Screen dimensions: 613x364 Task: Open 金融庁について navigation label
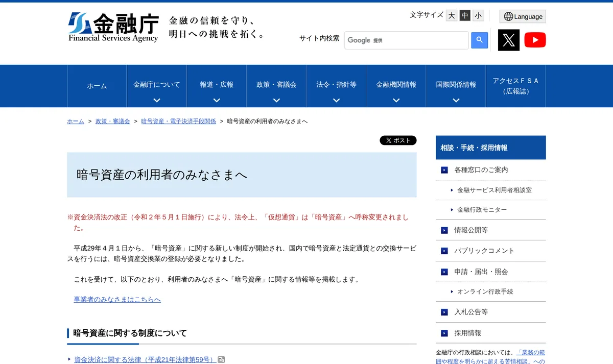tap(157, 85)
